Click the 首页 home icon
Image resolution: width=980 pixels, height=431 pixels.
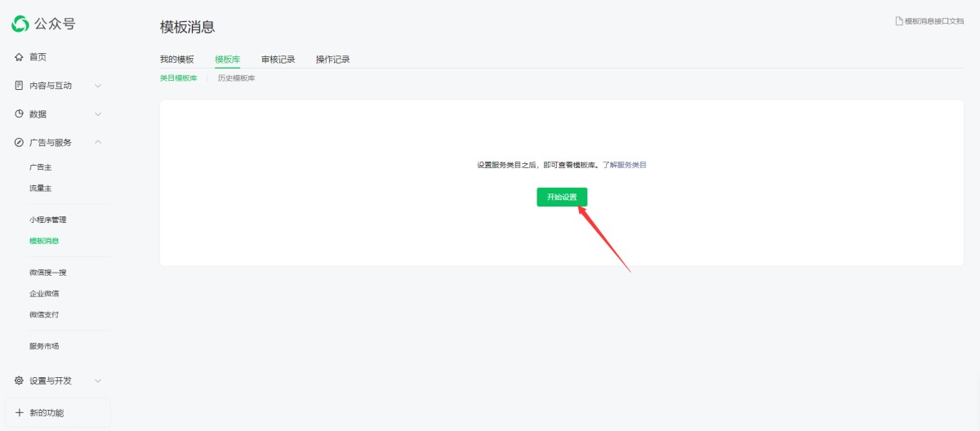tap(19, 57)
